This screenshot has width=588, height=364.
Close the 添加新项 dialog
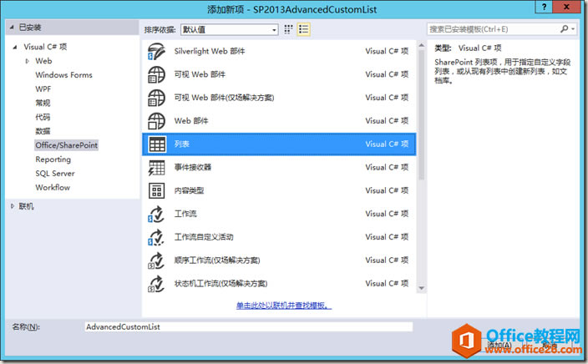click(567, 7)
